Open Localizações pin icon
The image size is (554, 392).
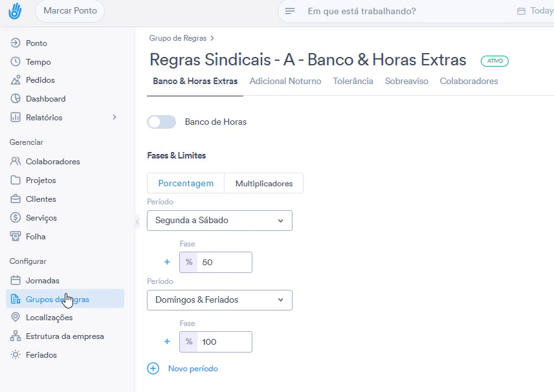16,318
